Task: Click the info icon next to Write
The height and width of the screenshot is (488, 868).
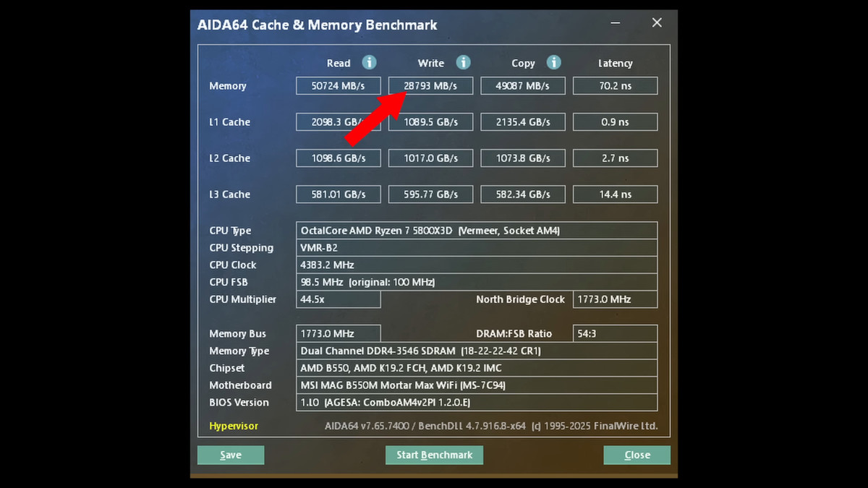Action: point(463,63)
